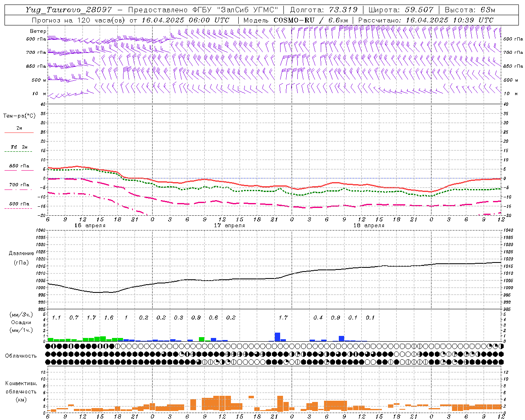Click the green dotted Td 2м legend line
The height and width of the screenshot is (420, 525).
coord(19,151)
